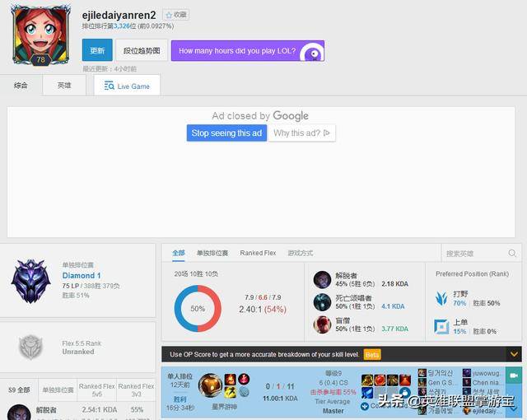Open the Live Game tab
527x420 pixels.
tap(127, 86)
